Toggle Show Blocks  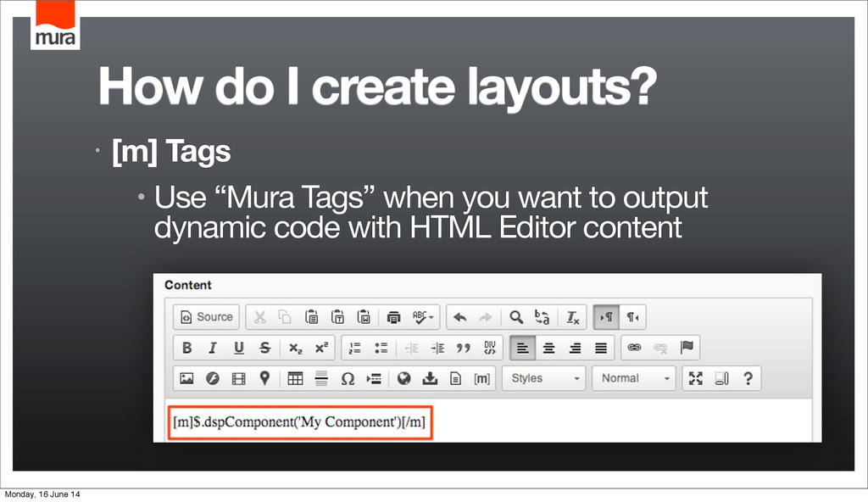(721, 378)
